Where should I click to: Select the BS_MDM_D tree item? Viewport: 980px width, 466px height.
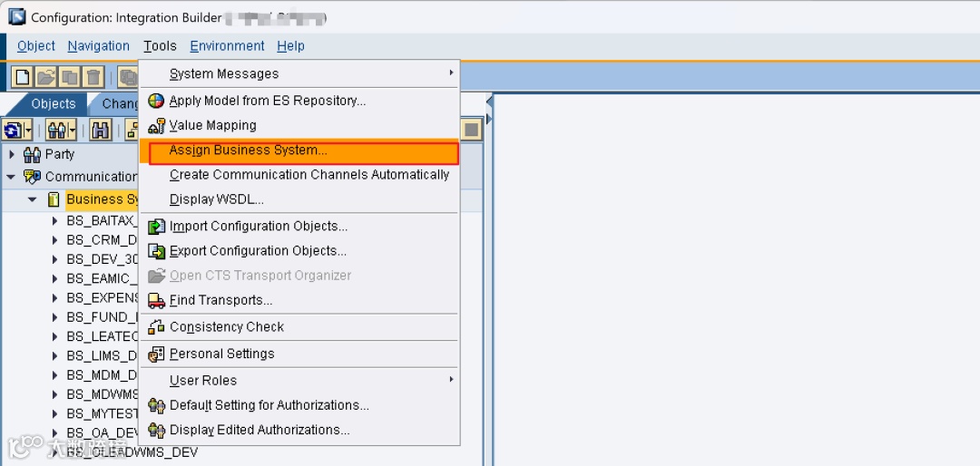102,375
